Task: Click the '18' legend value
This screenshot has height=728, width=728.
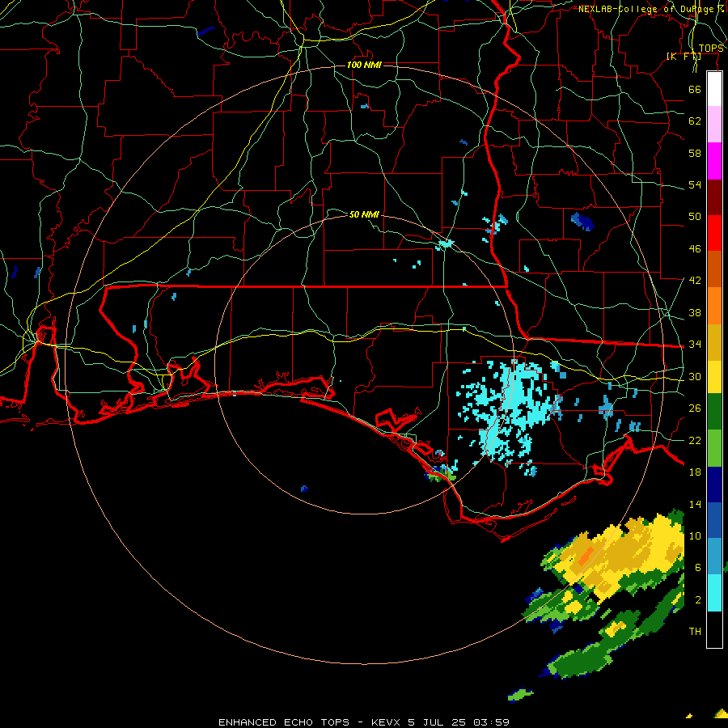Action: [695, 472]
